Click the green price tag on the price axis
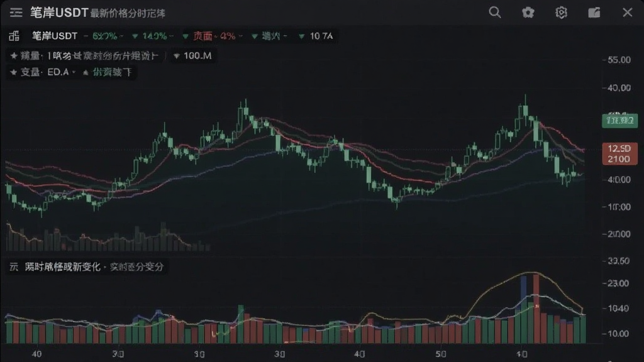The height and width of the screenshot is (362, 644). coord(619,121)
